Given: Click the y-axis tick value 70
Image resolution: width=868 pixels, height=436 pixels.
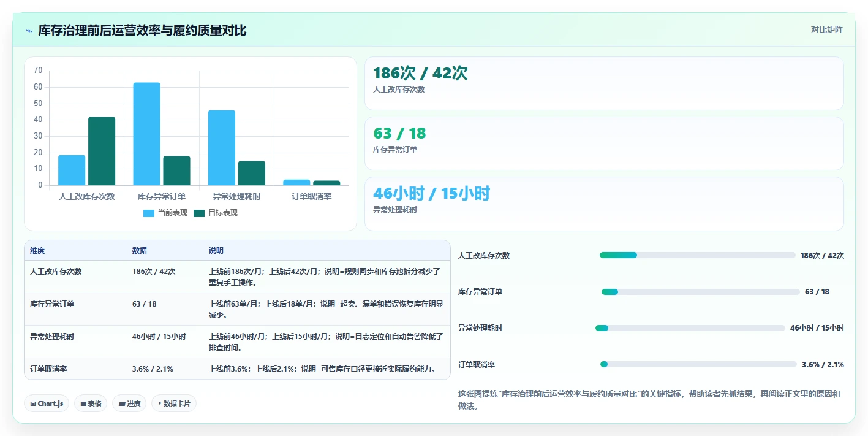Looking at the screenshot, I should [x=38, y=71].
